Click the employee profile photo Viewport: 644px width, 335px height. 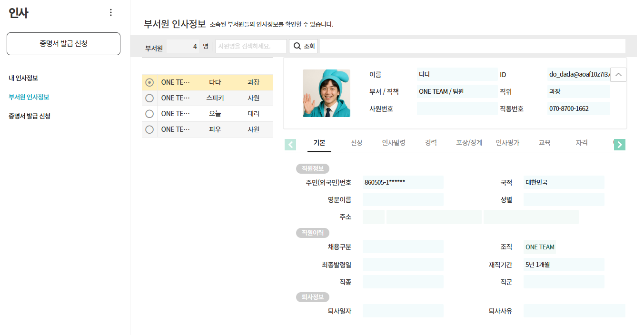(326, 93)
